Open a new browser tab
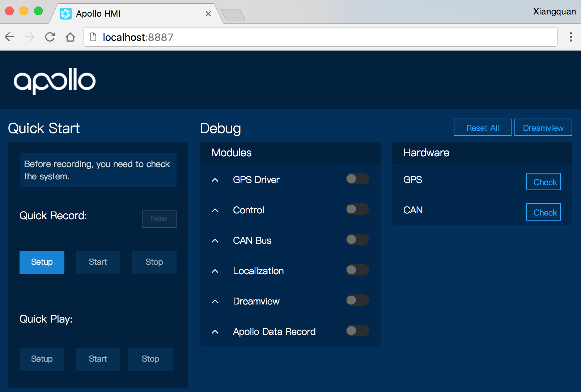This screenshot has height=392, width=581. (x=233, y=15)
